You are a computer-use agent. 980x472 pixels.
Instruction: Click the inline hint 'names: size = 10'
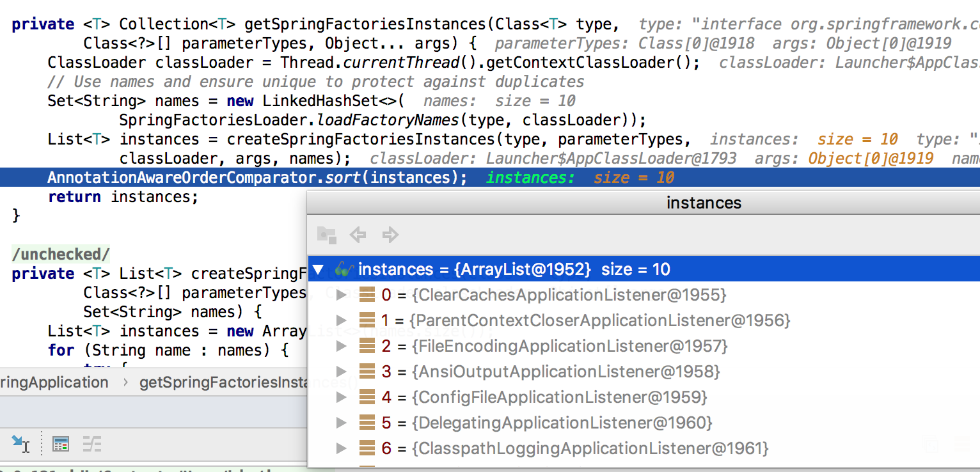tap(499, 101)
